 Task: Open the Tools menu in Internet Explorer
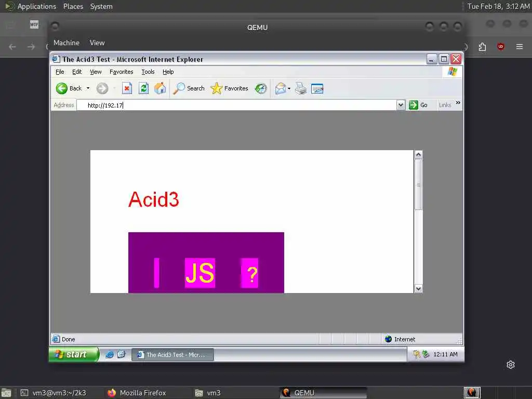(x=148, y=72)
